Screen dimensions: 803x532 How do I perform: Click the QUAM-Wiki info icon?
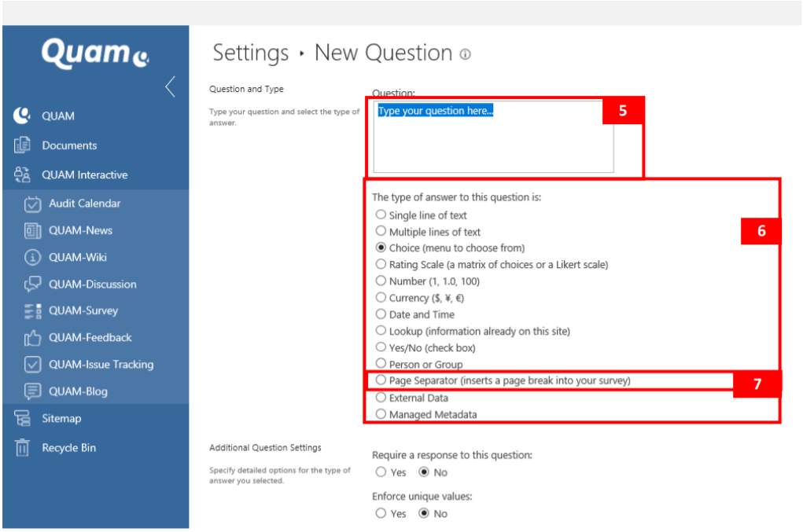[x=33, y=257]
